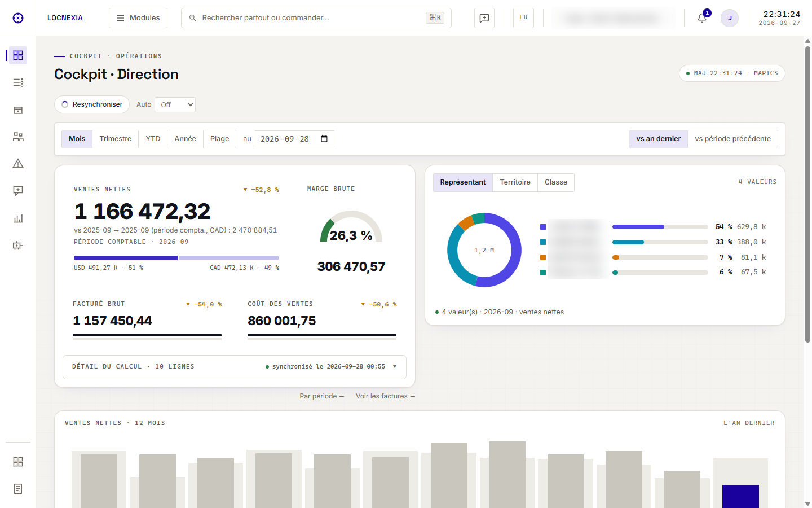This screenshot has width=812, height=508.
Task: Switch to the Territoire tab
Action: 515,182
